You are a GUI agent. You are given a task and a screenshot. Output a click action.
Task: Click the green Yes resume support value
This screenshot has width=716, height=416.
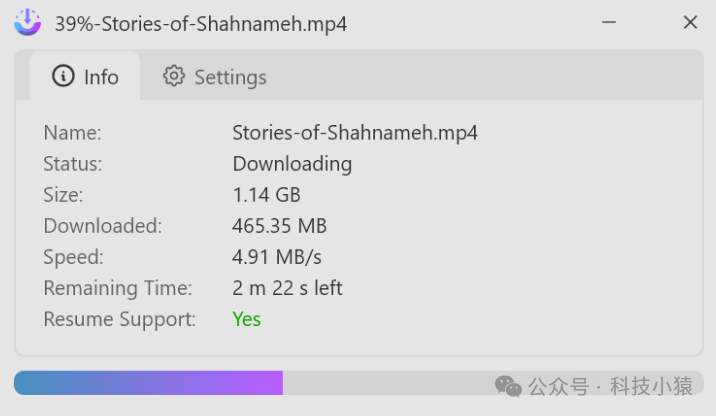246,319
